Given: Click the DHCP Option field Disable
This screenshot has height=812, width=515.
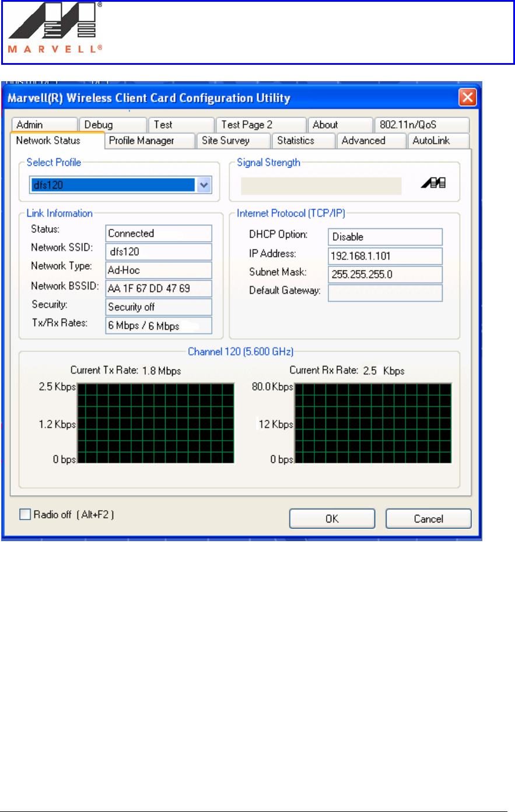Looking at the screenshot, I should pyautogui.click(x=386, y=237).
